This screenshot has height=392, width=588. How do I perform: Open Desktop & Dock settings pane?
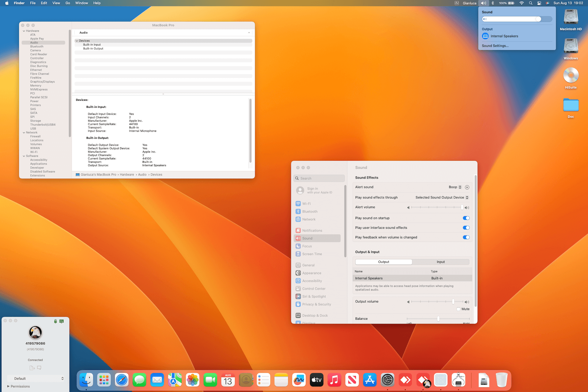[x=315, y=315]
